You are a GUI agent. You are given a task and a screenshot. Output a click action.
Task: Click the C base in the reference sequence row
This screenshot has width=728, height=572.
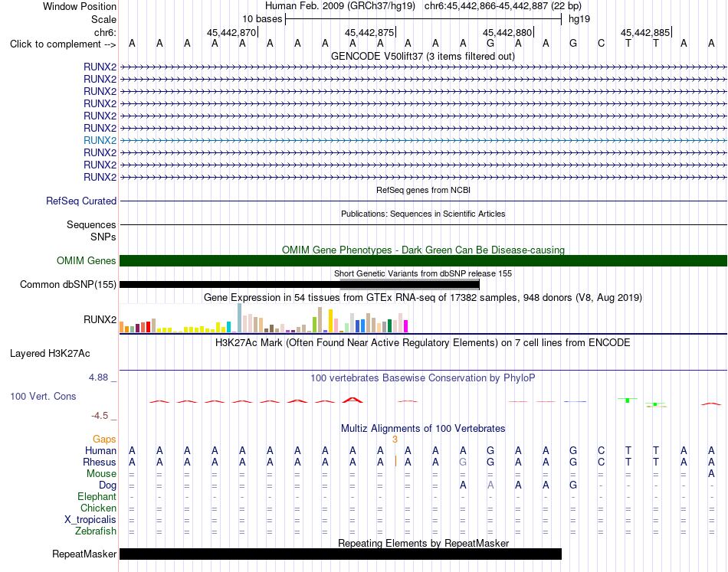click(601, 43)
